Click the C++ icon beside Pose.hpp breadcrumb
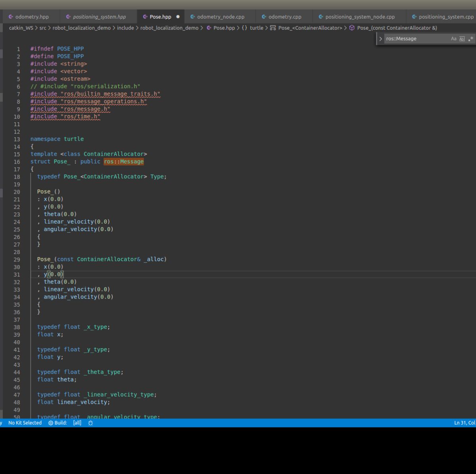The image size is (476, 474). [x=209, y=28]
